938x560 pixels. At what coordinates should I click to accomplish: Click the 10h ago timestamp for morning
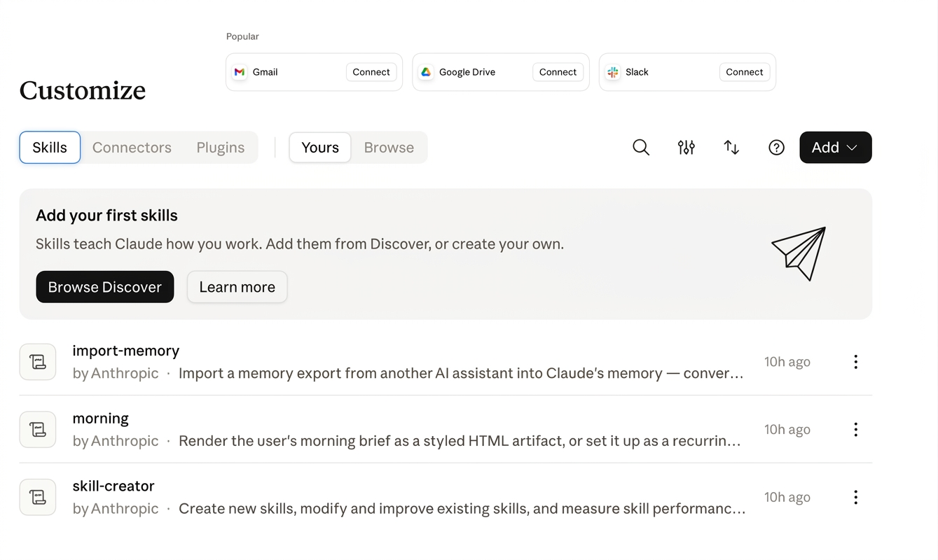tap(787, 430)
